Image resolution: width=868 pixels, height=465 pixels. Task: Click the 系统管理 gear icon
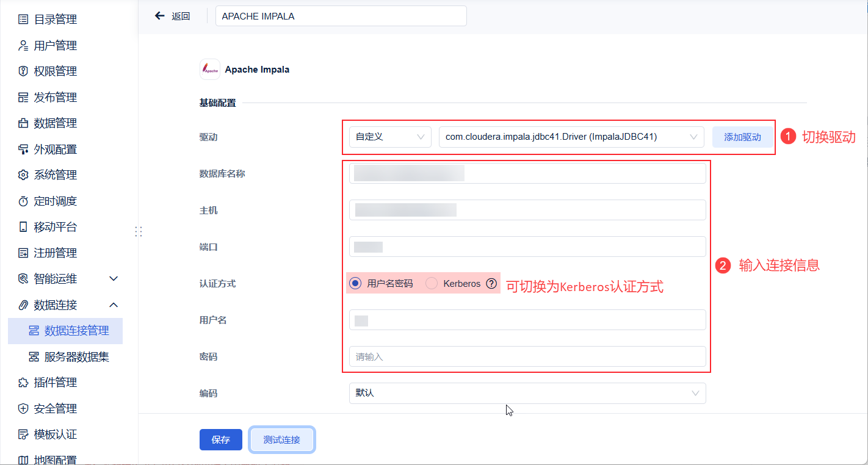23,175
